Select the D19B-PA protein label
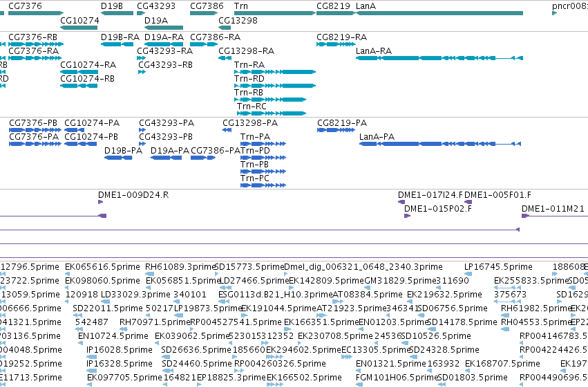 (124, 151)
